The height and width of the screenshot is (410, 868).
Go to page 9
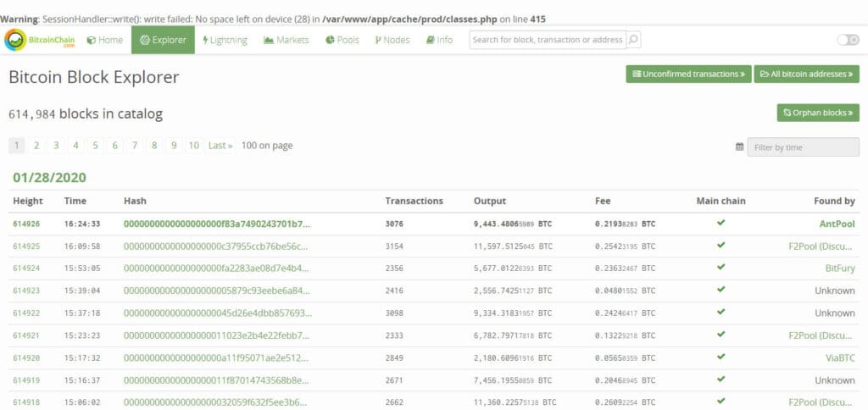click(174, 146)
